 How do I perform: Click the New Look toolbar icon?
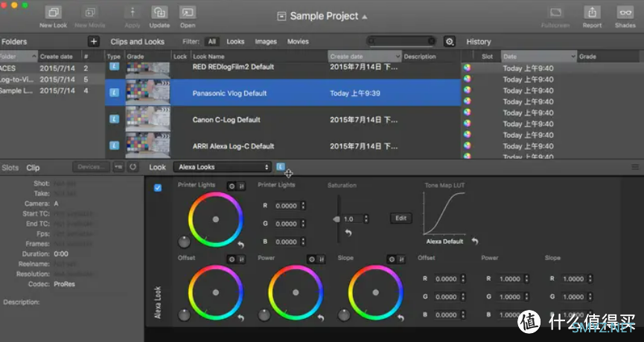pos(53,13)
